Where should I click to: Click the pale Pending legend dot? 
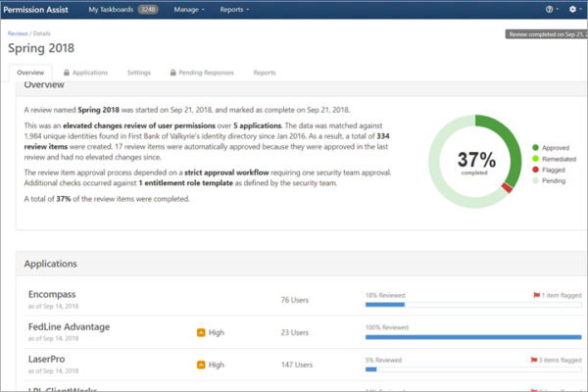click(535, 180)
